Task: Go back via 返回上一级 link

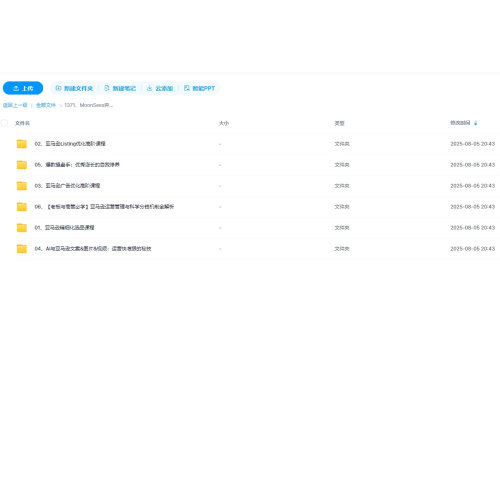Action: click(15, 105)
